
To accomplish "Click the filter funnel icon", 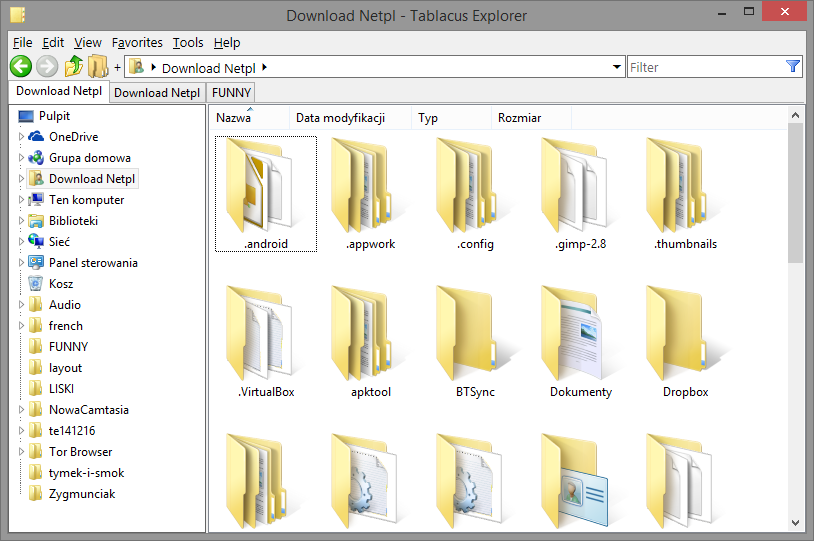I will click(792, 66).
